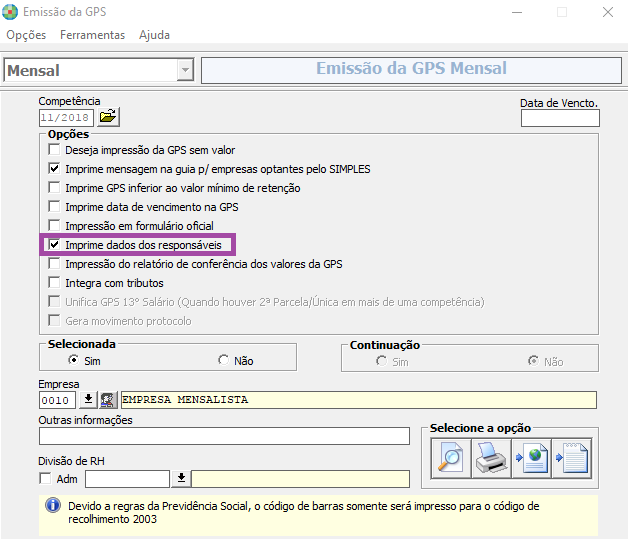Click the EMPRESA MENSALISTA name field
Screen dimensions: 628x539
(359, 400)
